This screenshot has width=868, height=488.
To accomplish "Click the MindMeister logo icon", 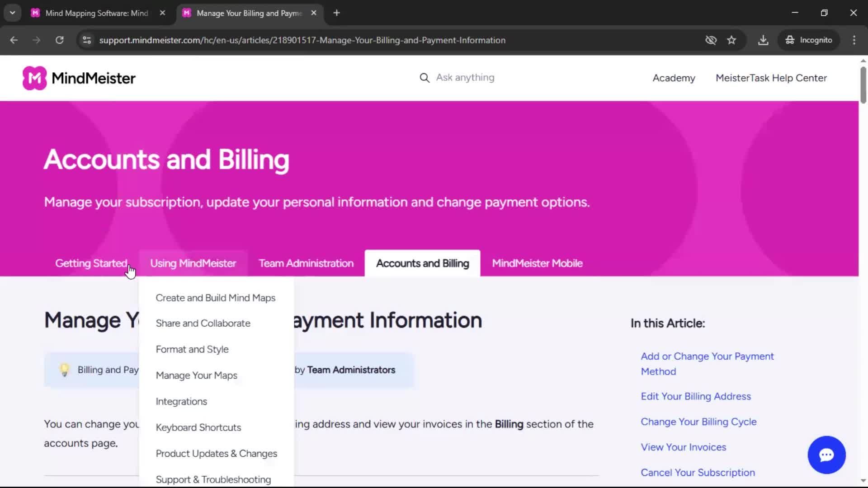I will (x=35, y=78).
